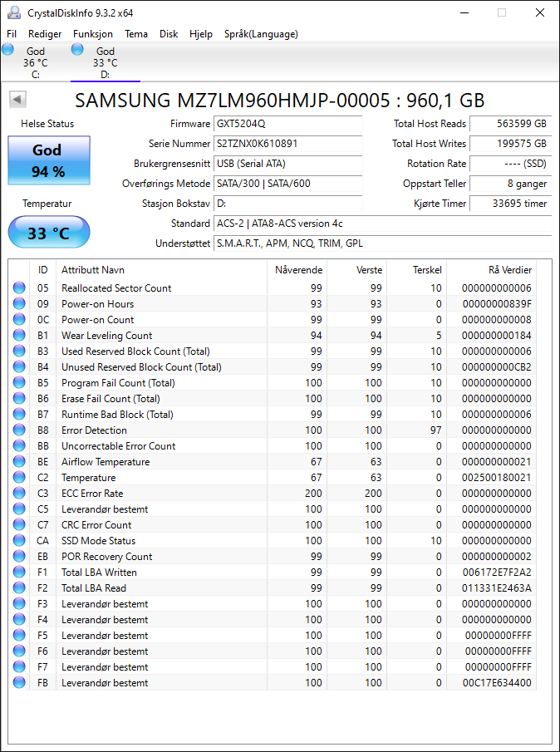The image size is (560, 752).
Task: Click the 'Wear Leveling Count' attribute name
Action: point(106,335)
